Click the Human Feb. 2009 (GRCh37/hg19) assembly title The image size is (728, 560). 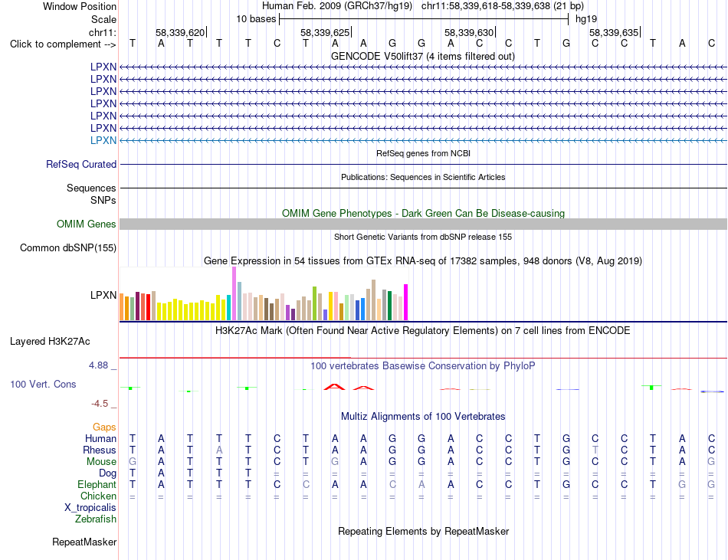tap(337, 6)
